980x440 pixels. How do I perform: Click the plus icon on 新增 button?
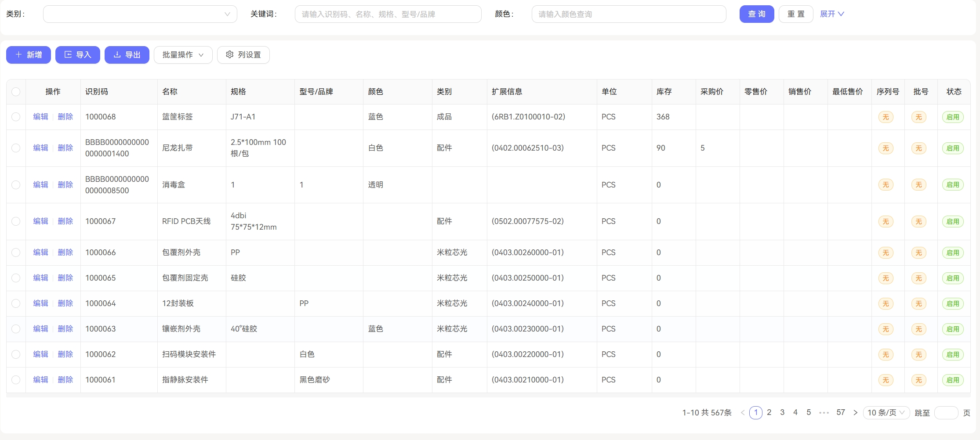point(18,54)
